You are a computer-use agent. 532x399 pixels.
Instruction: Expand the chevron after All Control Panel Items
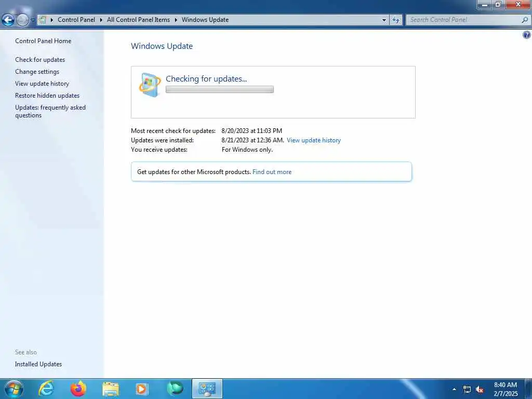pos(176,20)
